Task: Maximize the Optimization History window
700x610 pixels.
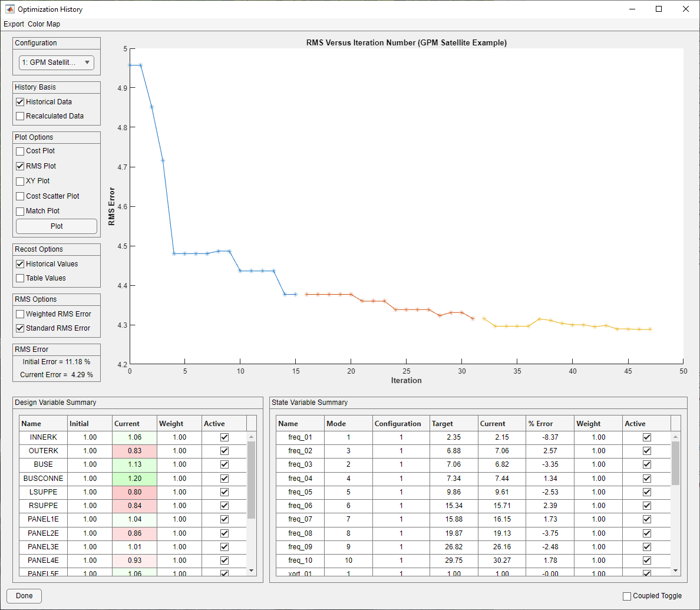Action: (x=659, y=9)
